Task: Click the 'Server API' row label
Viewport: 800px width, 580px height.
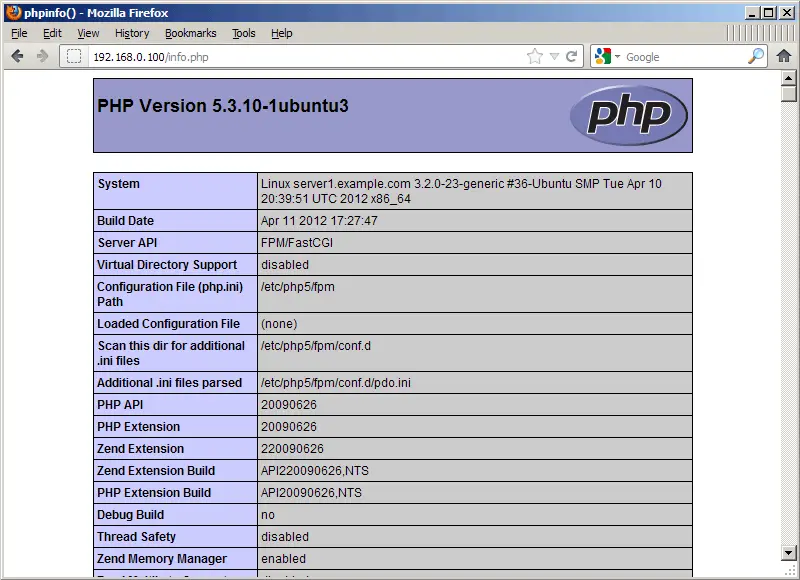Action: (x=127, y=242)
